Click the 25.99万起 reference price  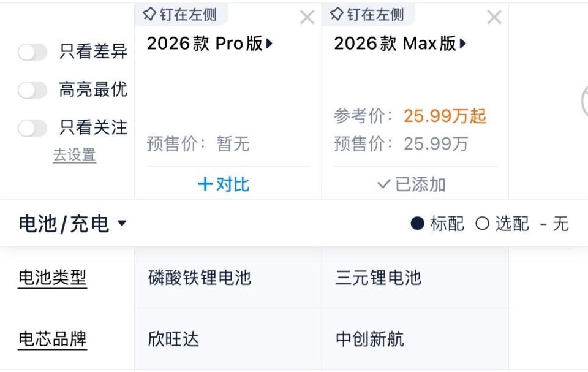tap(445, 116)
